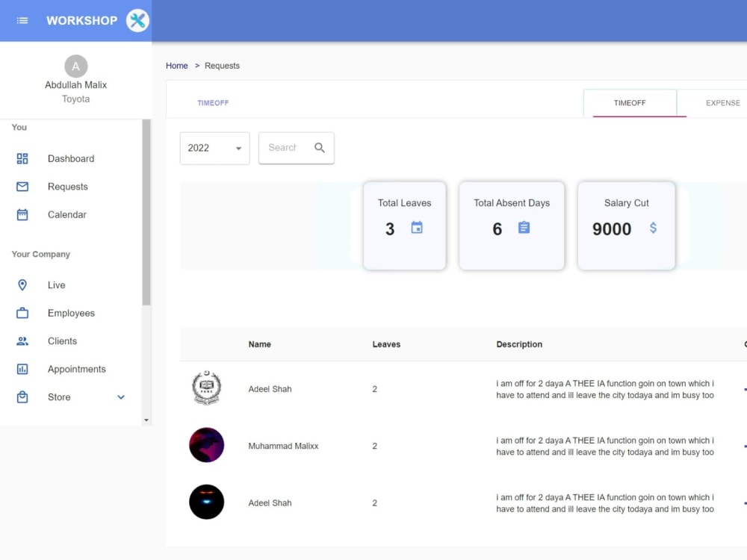Click the WORKSHOP brand title

(x=82, y=20)
